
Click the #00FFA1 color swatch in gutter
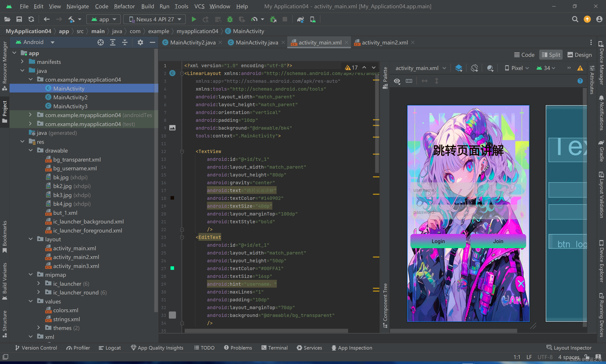coord(172,268)
